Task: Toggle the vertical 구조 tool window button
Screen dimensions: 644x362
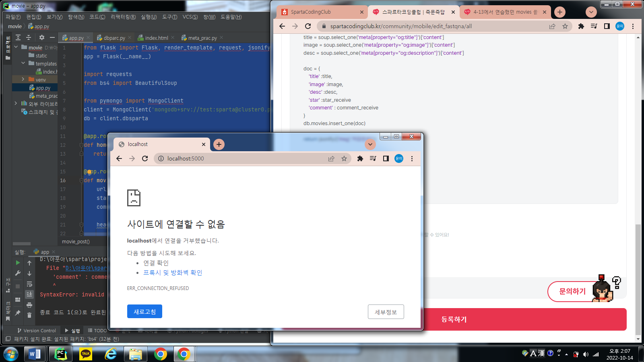Action: coord(8,285)
